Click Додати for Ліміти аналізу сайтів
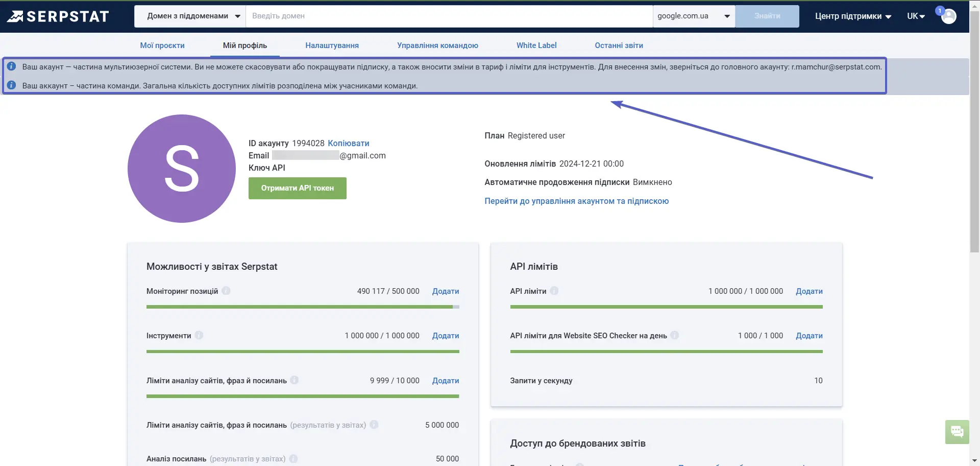Viewport: 980px width, 466px height. tap(446, 381)
